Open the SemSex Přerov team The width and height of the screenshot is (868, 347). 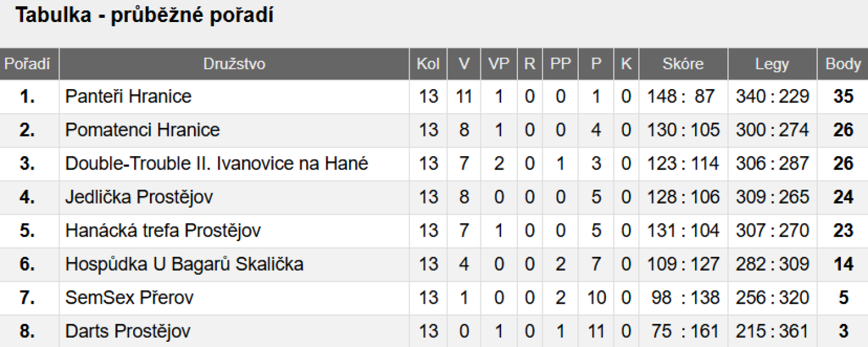(x=130, y=298)
